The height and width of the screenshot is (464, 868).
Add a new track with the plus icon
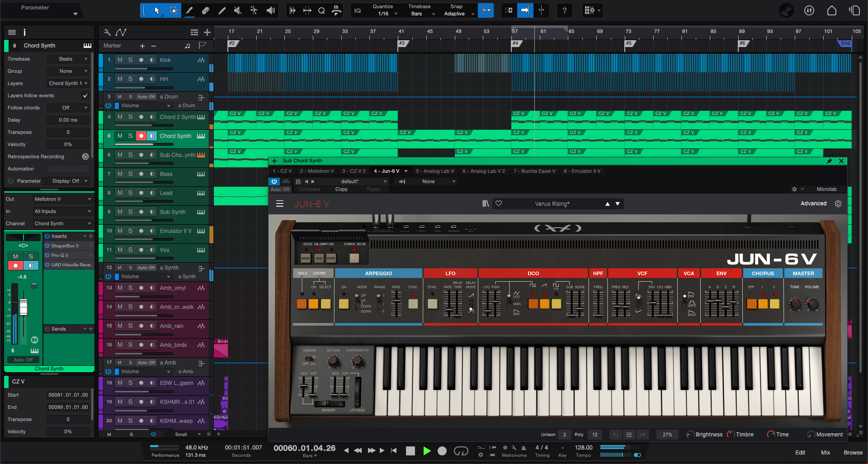[x=207, y=32]
